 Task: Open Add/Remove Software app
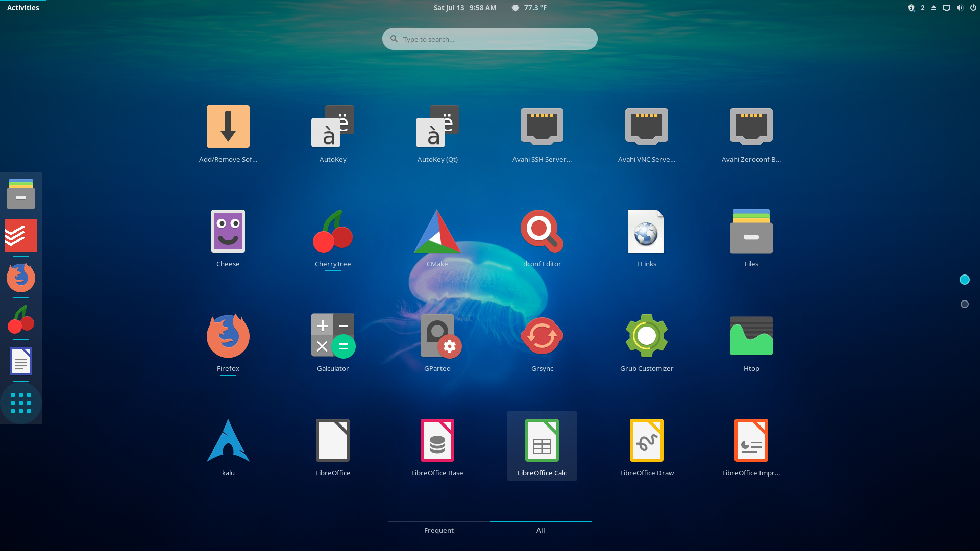[x=228, y=134]
